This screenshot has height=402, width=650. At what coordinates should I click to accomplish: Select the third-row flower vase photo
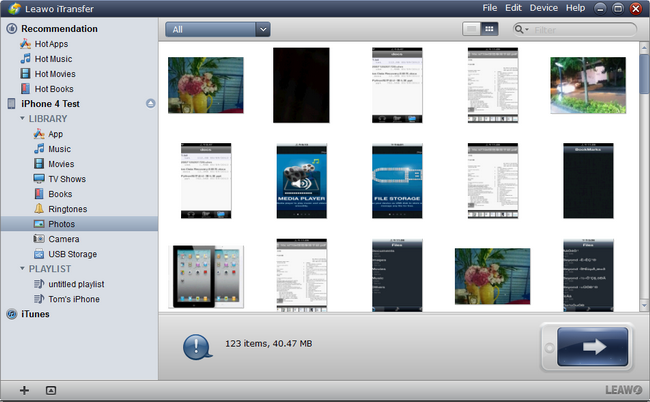tap(492, 276)
